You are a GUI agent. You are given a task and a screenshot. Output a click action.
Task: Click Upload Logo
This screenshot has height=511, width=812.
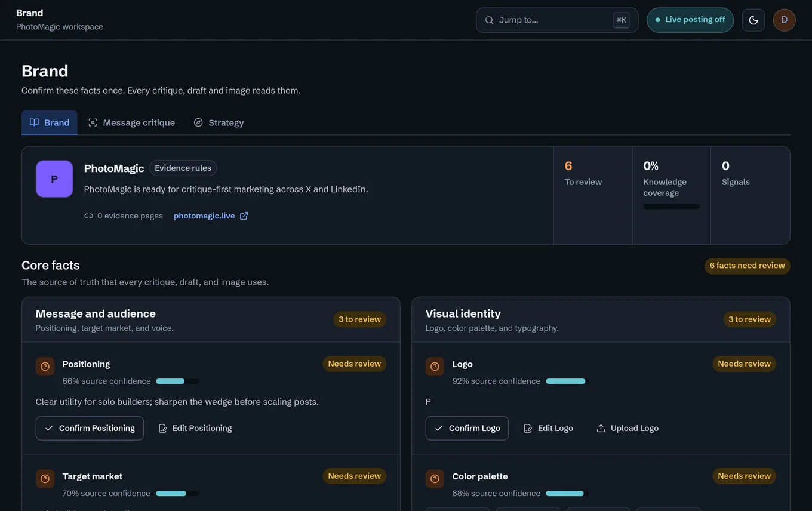point(628,428)
